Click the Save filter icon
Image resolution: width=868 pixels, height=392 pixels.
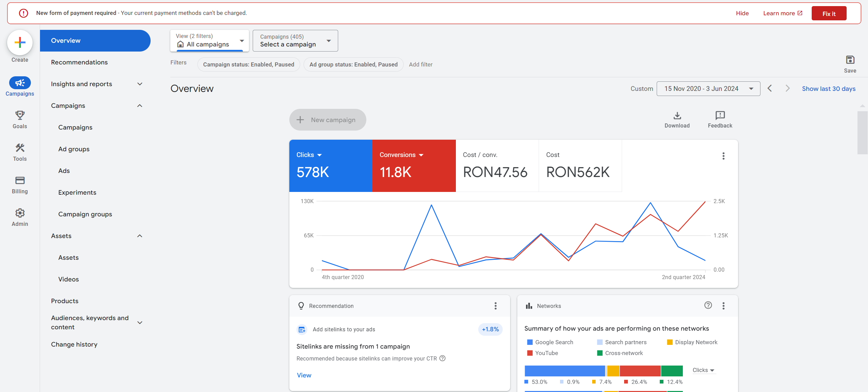point(850,60)
